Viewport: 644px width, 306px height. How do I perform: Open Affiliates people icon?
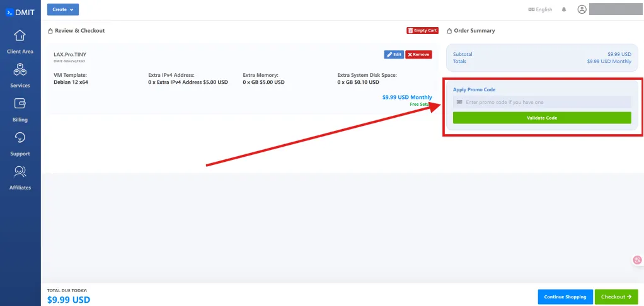click(x=20, y=172)
